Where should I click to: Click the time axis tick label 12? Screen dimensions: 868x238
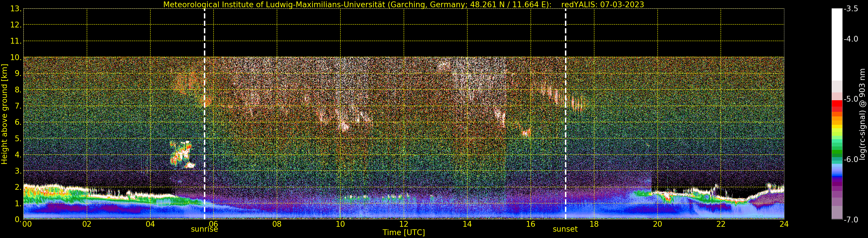pyautogui.click(x=404, y=224)
